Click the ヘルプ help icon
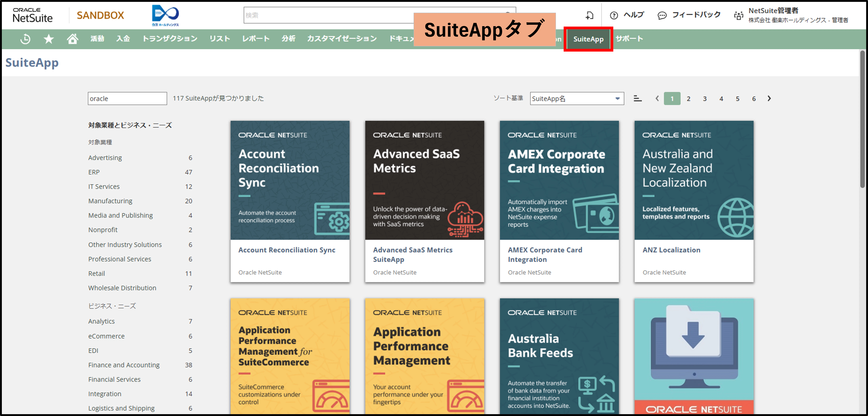The image size is (868, 416). pos(614,15)
